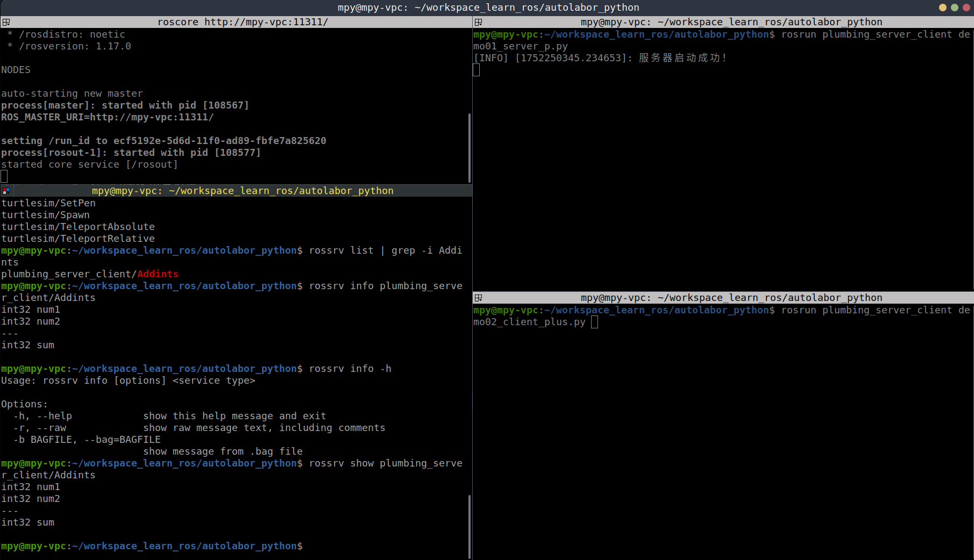Click the red-blue group icon of rossrv pane
Viewport: 974px width, 560px height.
click(x=6, y=191)
